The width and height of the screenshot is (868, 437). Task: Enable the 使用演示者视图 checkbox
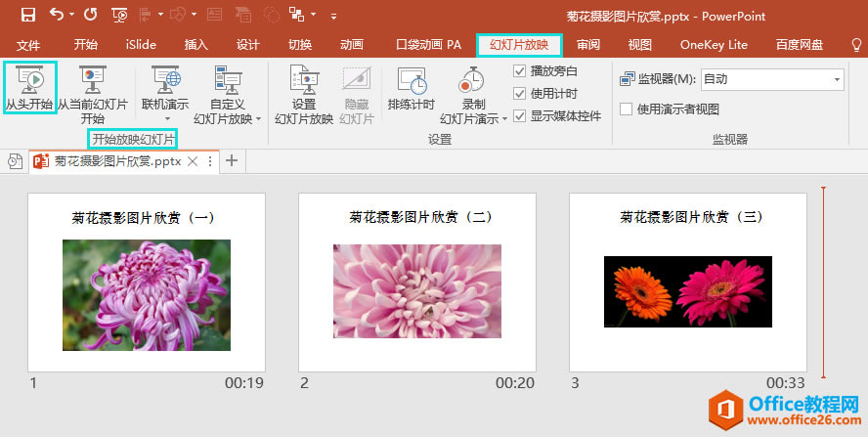click(627, 109)
